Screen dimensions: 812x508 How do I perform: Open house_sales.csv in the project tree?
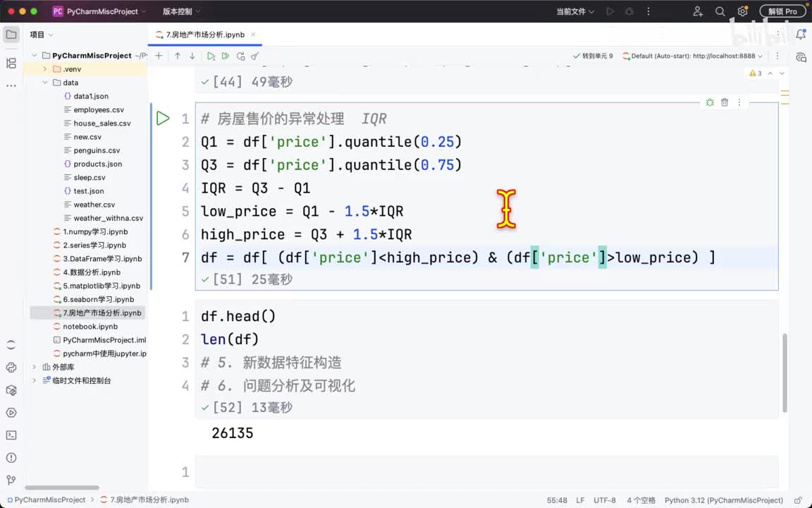(x=102, y=123)
